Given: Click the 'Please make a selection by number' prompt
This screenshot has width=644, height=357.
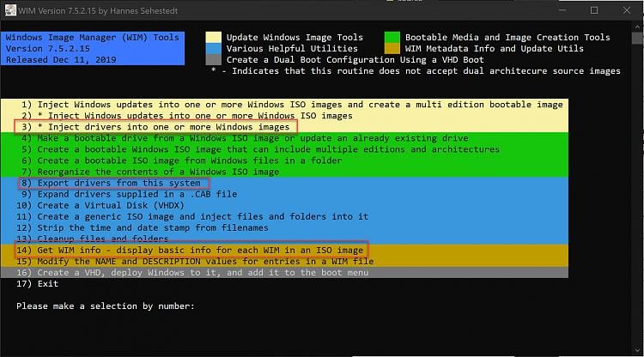Looking at the screenshot, I should click(x=105, y=306).
